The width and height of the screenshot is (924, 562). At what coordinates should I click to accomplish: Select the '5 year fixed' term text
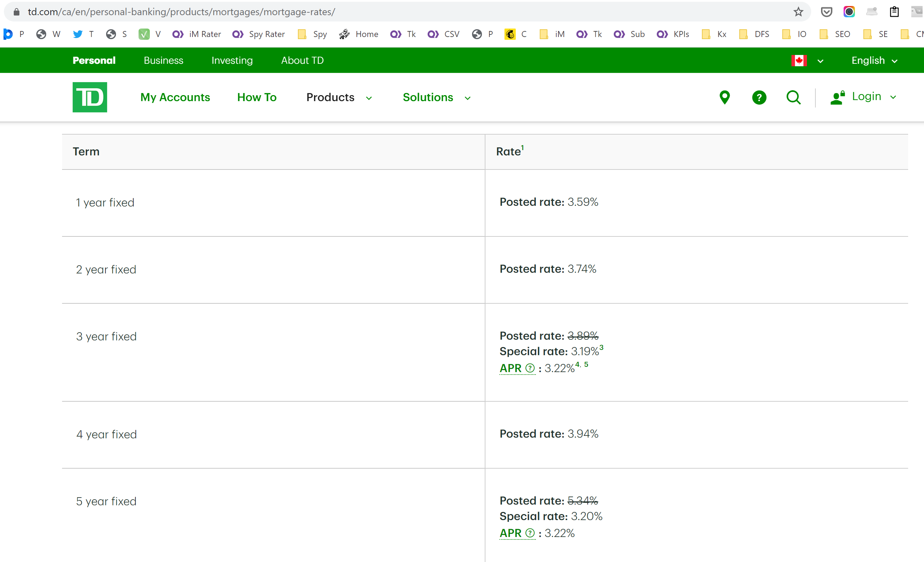(106, 501)
